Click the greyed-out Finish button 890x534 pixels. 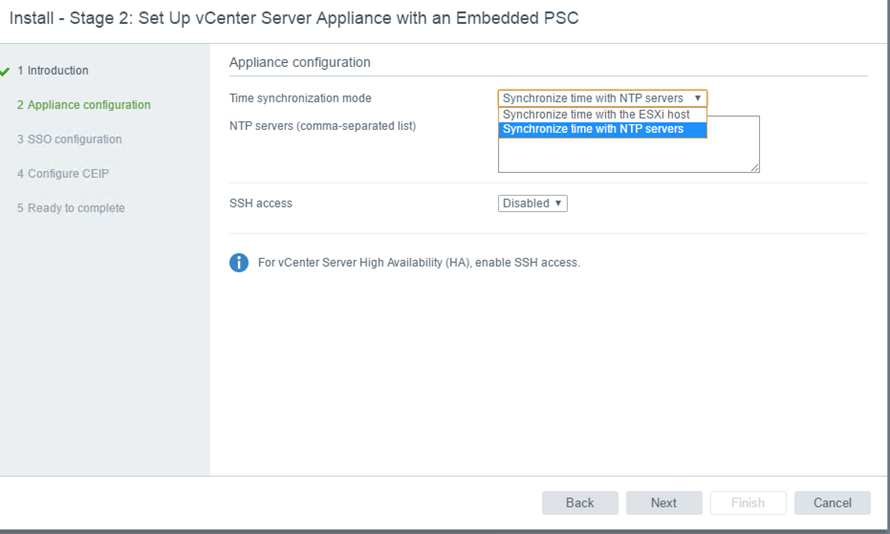click(x=747, y=503)
